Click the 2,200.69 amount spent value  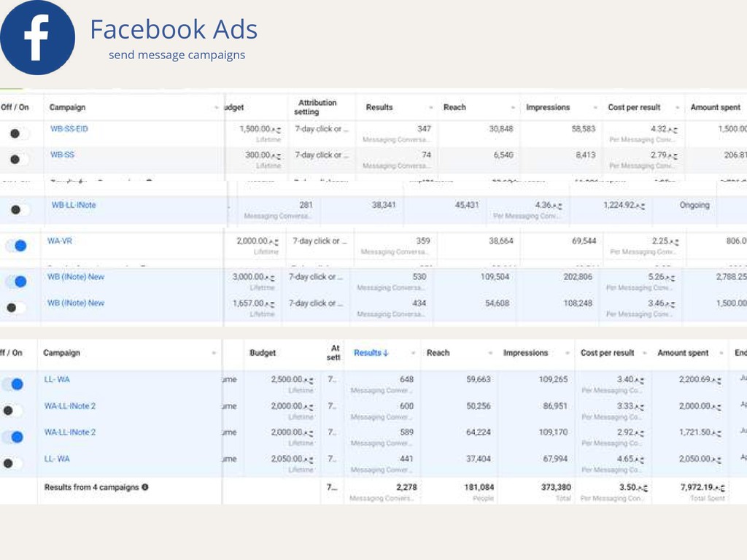(700, 379)
